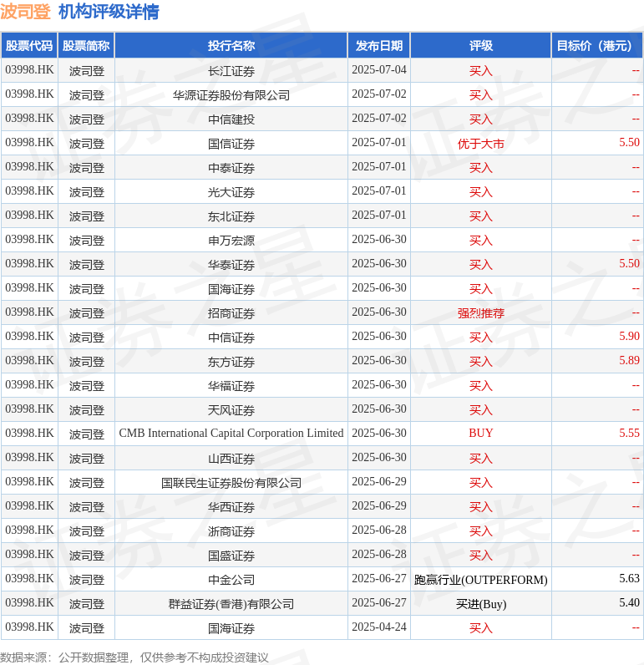Click the 2025-06-27 date in 中金公司 row
This screenshot has width=644, height=665.
point(379,578)
